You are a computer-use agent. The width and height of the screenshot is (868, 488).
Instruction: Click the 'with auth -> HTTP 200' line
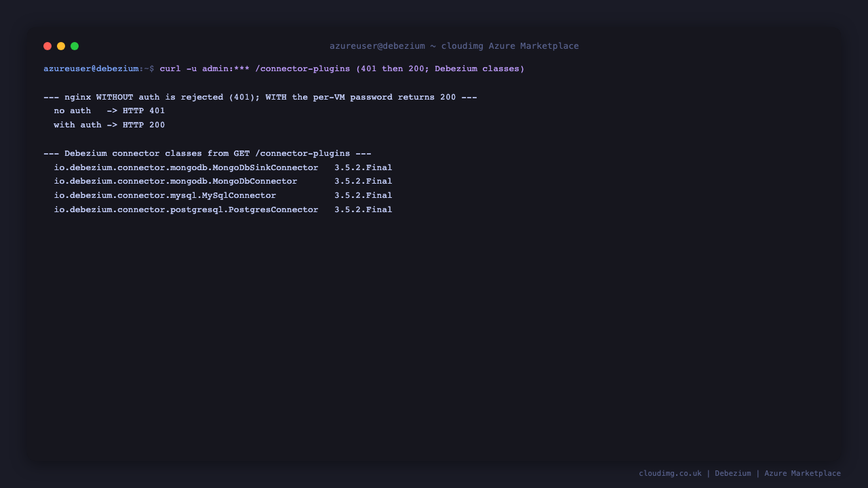point(109,125)
